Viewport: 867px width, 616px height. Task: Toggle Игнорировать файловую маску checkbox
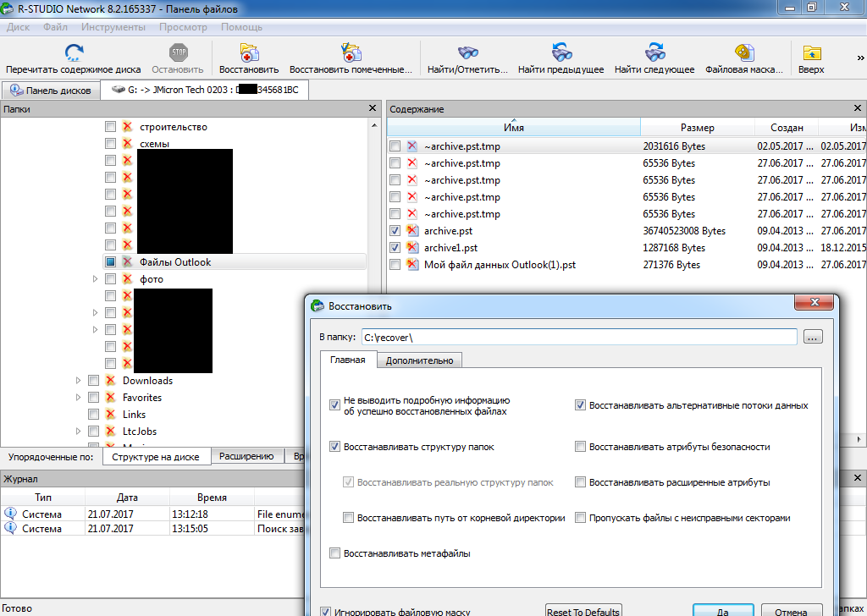point(326,612)
